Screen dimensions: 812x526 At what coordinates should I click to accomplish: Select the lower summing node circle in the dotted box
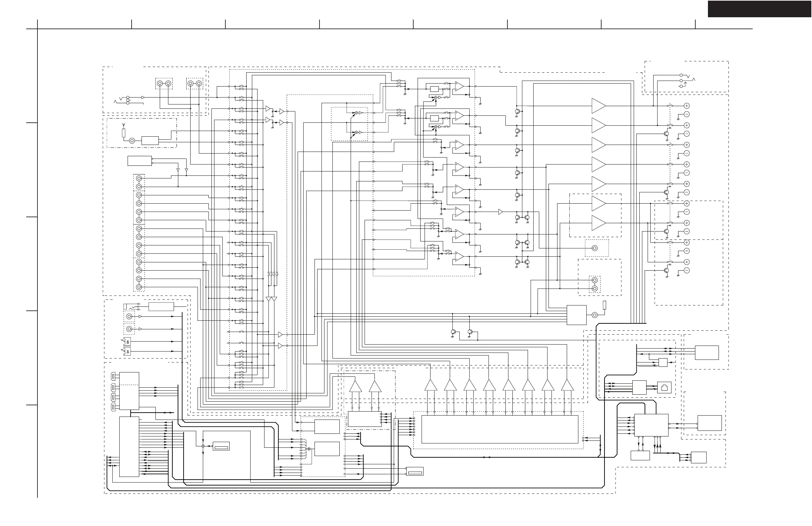[356, 132]
